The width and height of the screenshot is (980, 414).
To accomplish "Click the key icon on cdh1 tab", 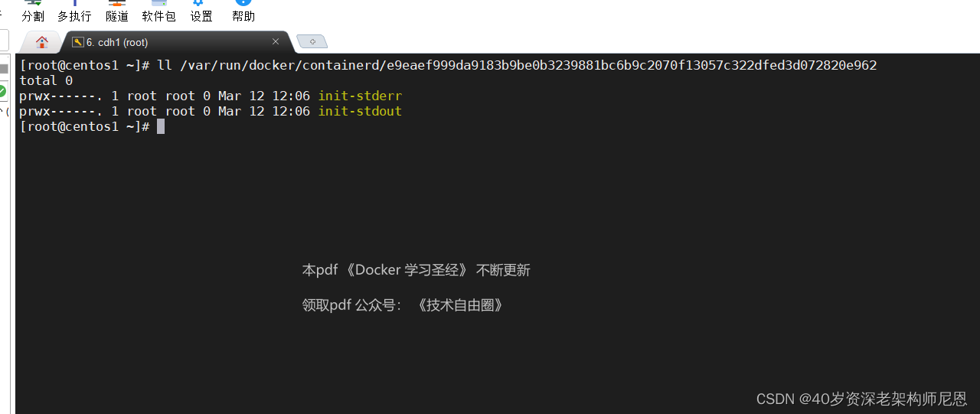I will click(x=77, y=42).
